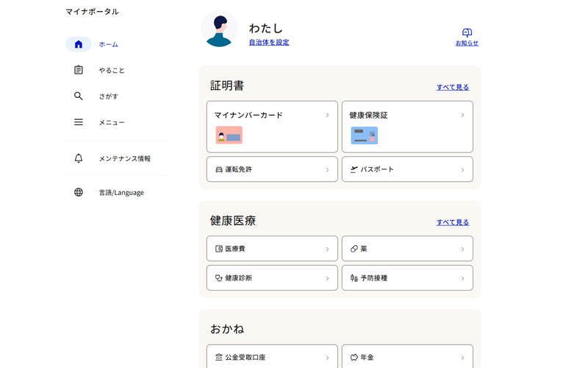Image resolution: width=588 pixels, height=368 pixels.
Task: Click the bank icon on 公金受取口座
Action: [x=219, y=357]
